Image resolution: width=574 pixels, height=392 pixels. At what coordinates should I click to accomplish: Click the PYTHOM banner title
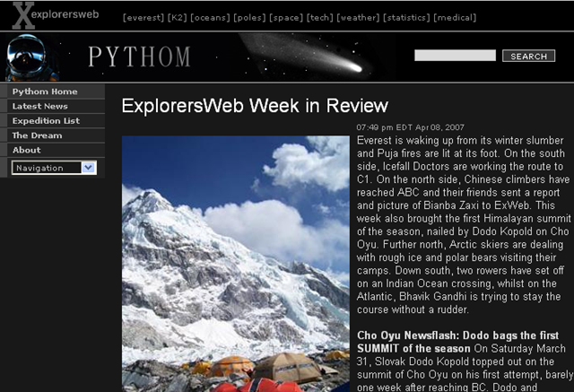click(139, 57)
